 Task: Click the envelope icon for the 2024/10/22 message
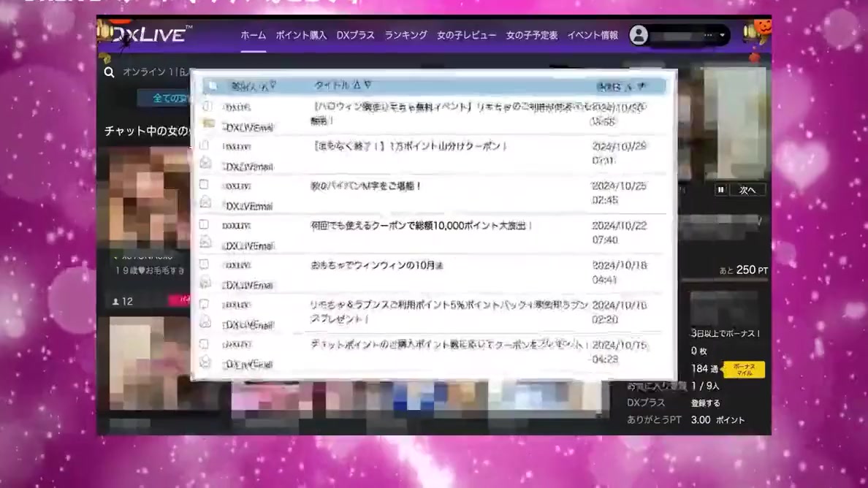[205, 242]
